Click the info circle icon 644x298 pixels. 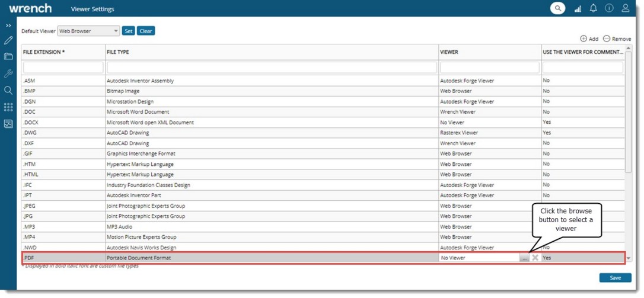point(609,8)
